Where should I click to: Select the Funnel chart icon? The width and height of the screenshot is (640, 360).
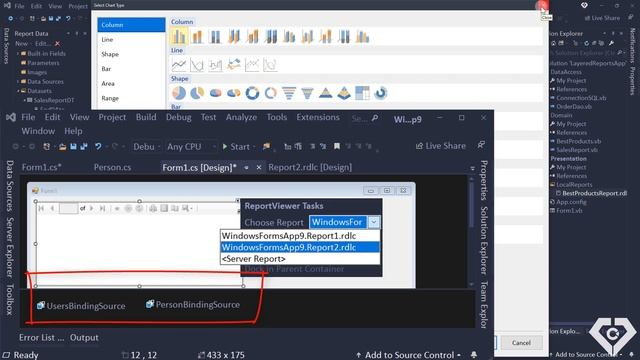289,93
